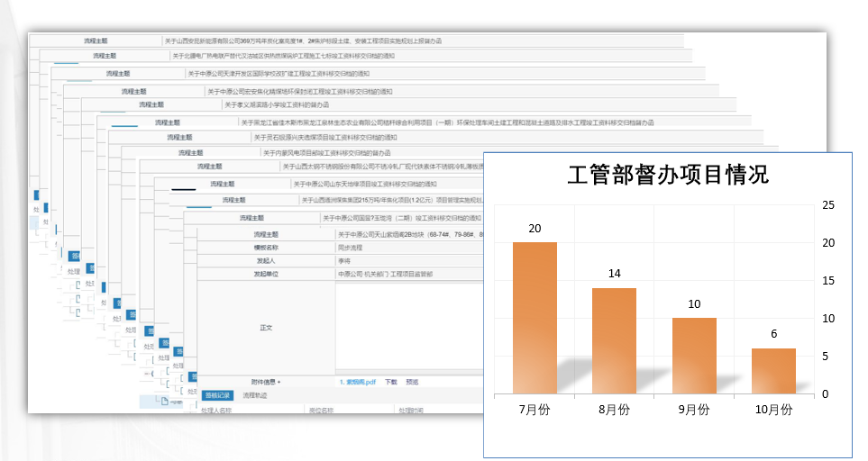Open the 紫烟阁.pdf attachment link

358,382
